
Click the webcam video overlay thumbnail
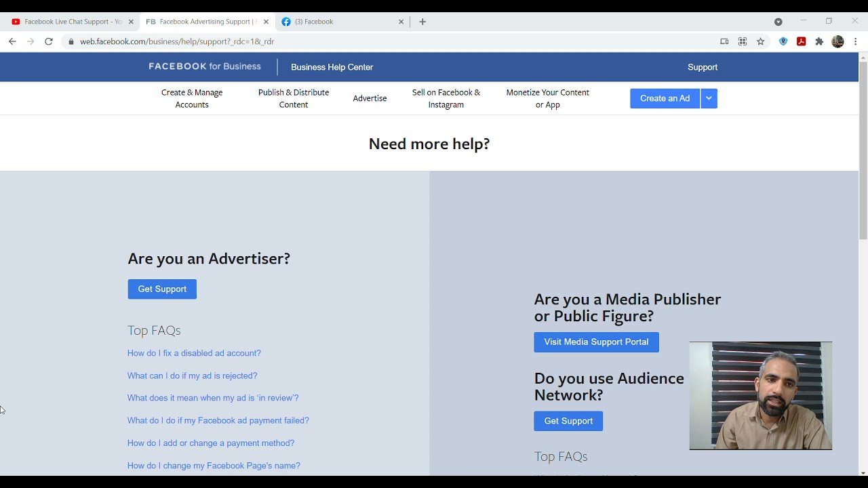(761, 396)
